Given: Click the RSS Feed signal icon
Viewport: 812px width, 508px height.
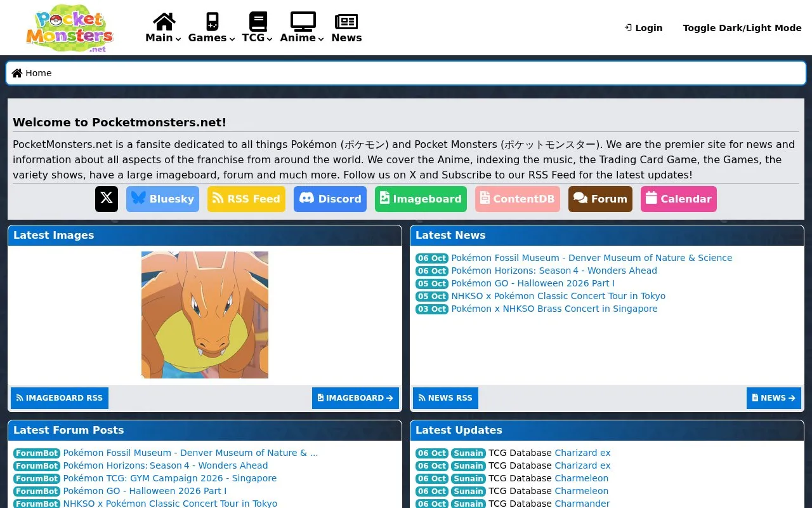Looking at the screenshot, I should point(218,198).
